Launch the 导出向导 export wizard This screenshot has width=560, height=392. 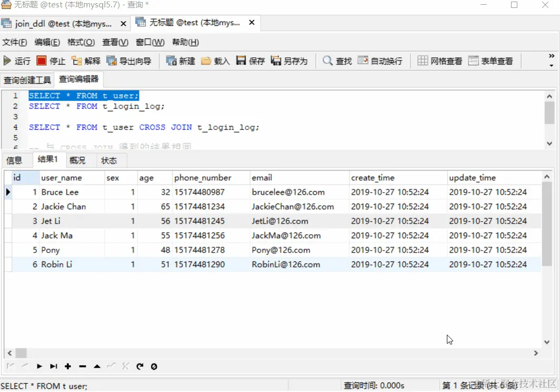(x=129, y=61)
